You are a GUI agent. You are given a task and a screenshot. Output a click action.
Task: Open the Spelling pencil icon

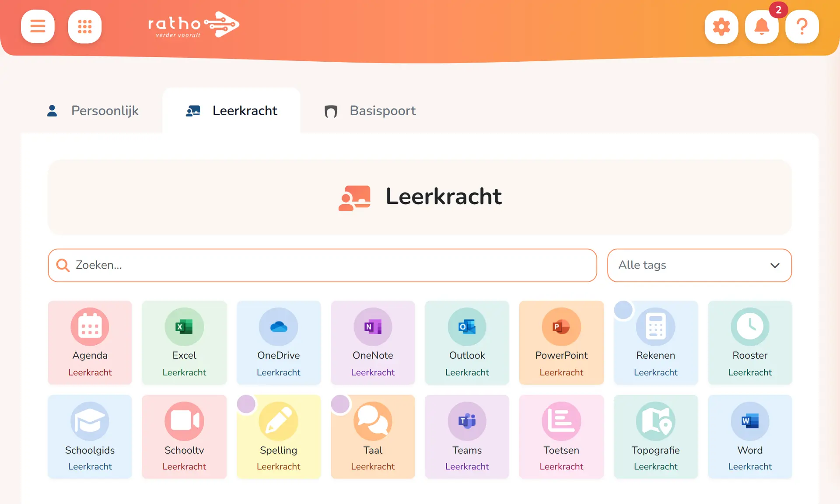click(x=279, y=421)
